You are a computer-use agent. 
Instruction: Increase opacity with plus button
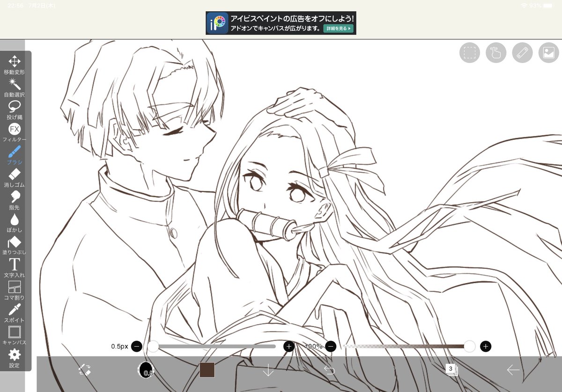click(x=486, y=347)
